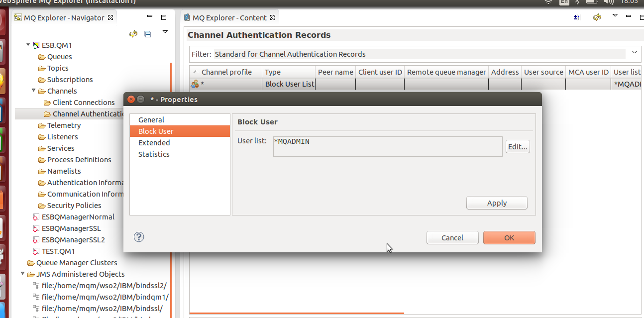Click the Apply button

tap(497, 203)
